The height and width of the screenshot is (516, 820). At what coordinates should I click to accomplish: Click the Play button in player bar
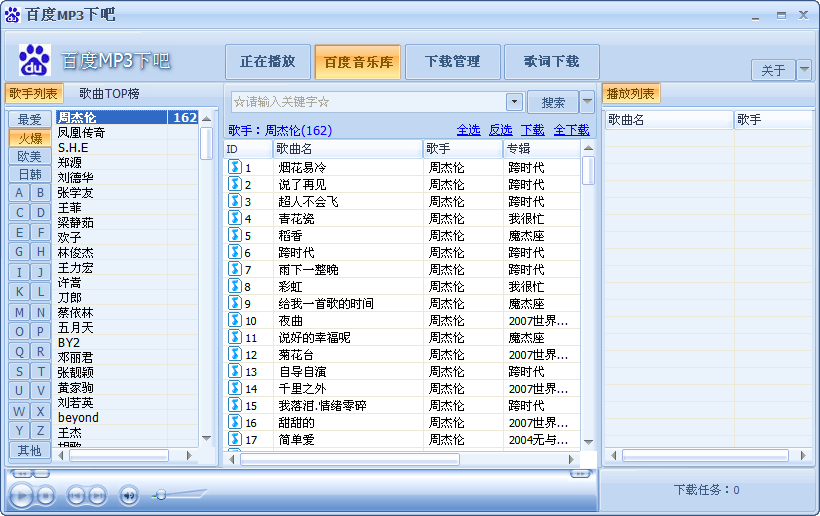[x=20, y=494]
